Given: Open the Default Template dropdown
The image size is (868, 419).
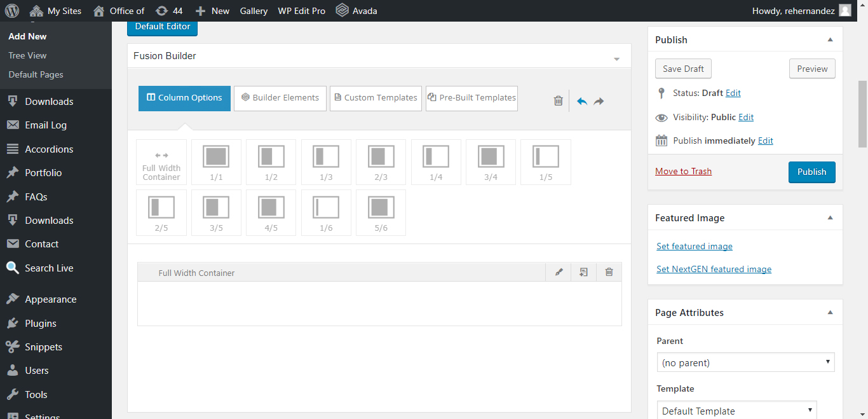Looking at the screenshot, I should click(736, 411).
